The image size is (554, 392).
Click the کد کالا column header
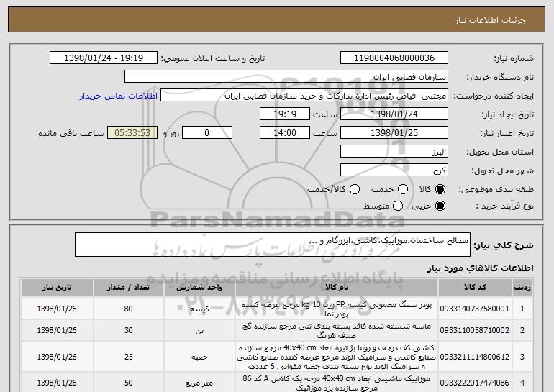click(x=475, y=288)
